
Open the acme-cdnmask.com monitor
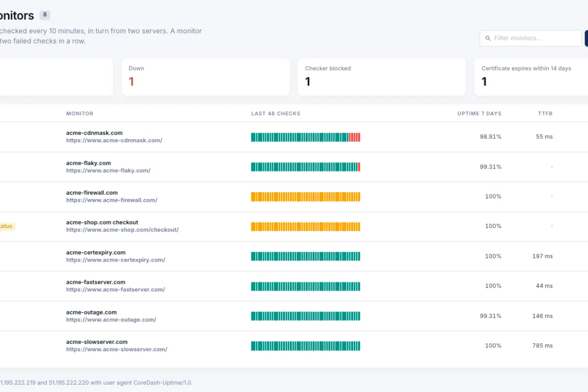(95, 133)
